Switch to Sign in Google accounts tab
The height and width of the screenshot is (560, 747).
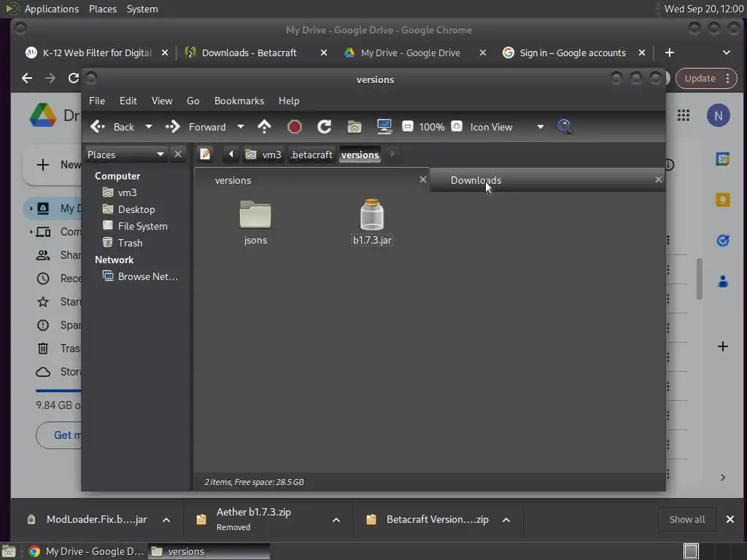[x=567, y=52]
